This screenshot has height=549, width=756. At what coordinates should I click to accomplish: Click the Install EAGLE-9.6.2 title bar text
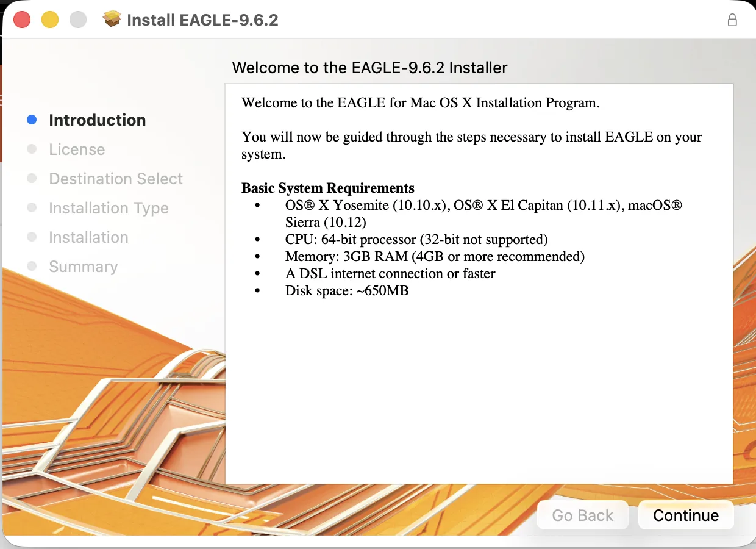pyautogui.click(x=202, y=20)
